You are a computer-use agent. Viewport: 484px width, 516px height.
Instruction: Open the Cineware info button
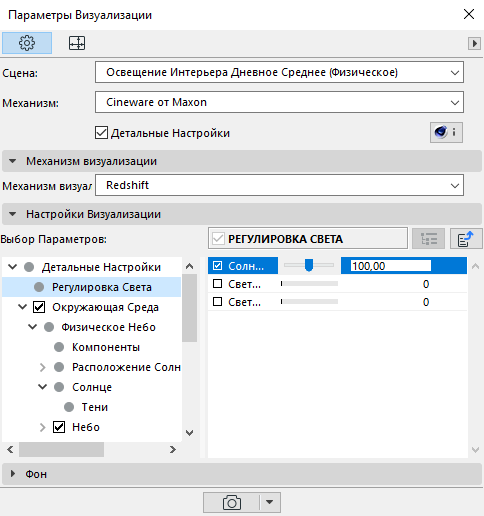446,132
